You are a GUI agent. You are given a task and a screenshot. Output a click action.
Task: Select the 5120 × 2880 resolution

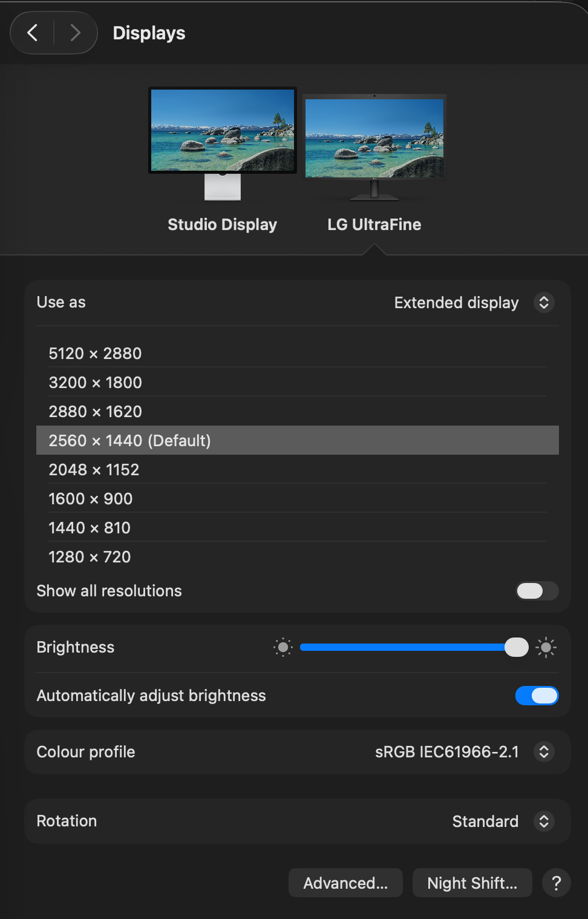pos(96,354)
